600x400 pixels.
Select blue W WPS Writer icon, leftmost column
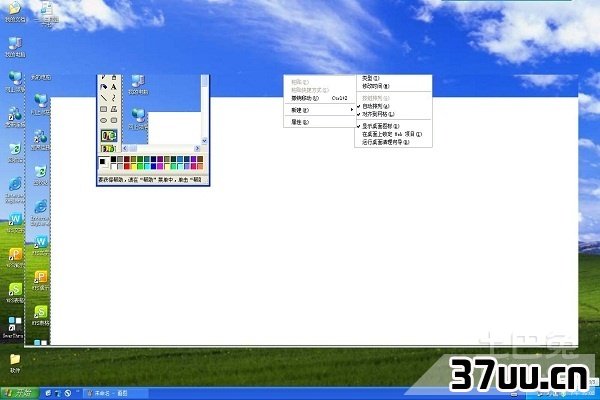tap(15, 223)
